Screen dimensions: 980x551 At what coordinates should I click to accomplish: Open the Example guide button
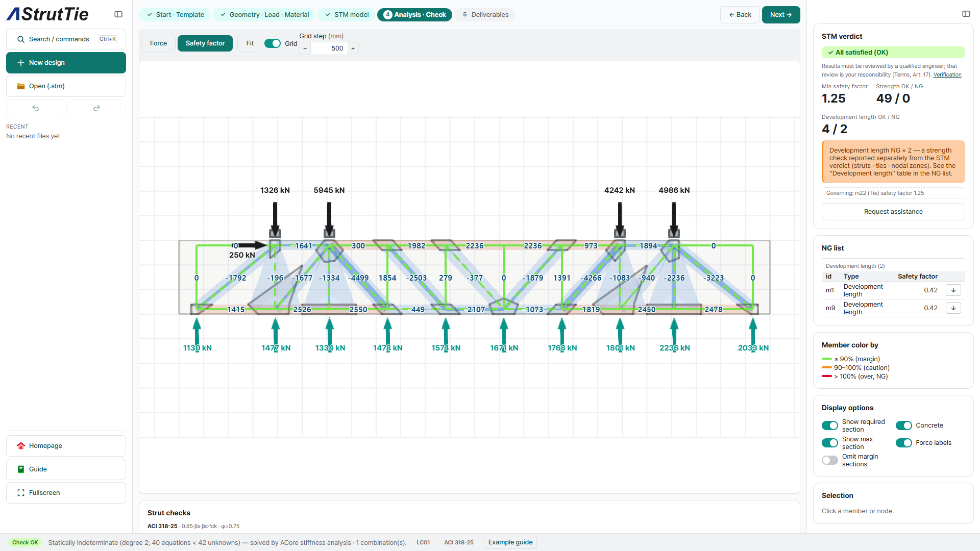[510, 542]
